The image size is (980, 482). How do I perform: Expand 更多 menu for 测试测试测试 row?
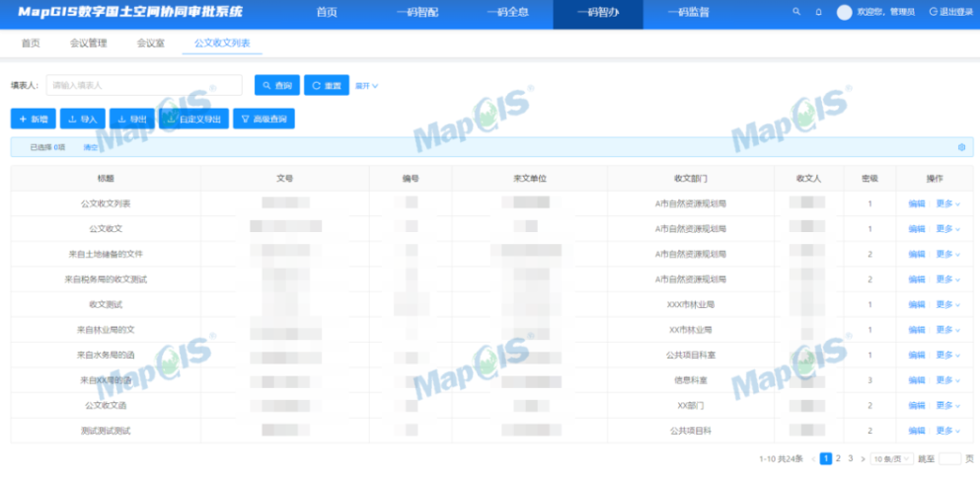tap(947, 431)
